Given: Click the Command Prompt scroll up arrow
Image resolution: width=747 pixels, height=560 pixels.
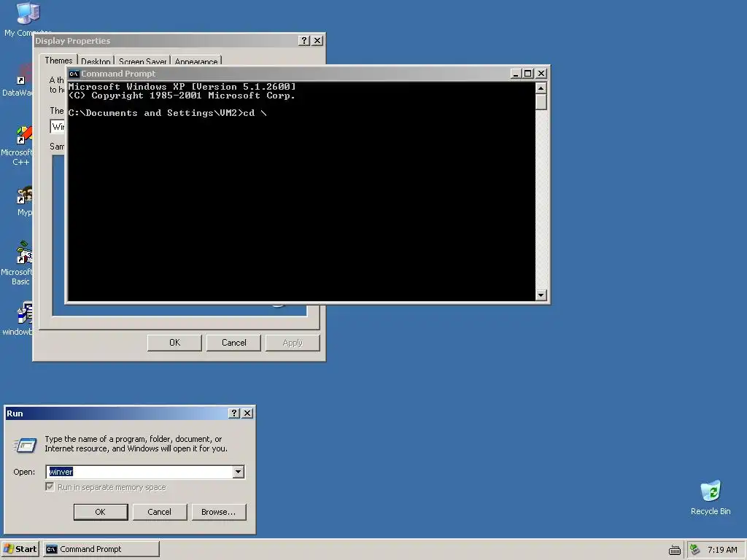Looking at the screenshot, I should pos(541,88).
